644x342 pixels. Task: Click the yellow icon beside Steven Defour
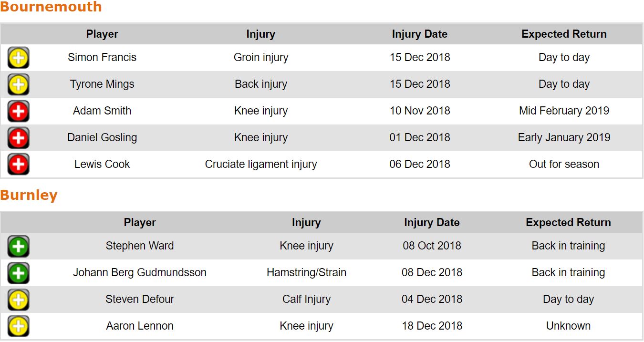tap(18, 300)
